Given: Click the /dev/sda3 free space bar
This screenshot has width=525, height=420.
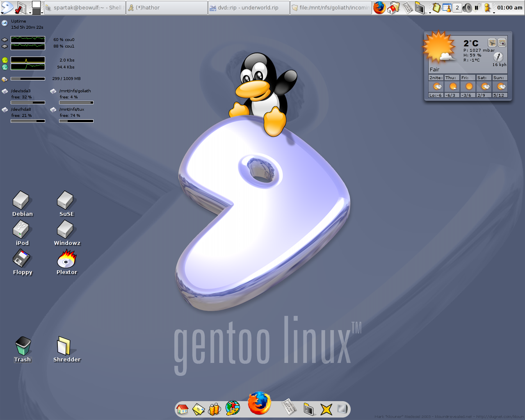Looking at the screenshot, I should click(28, 103).
